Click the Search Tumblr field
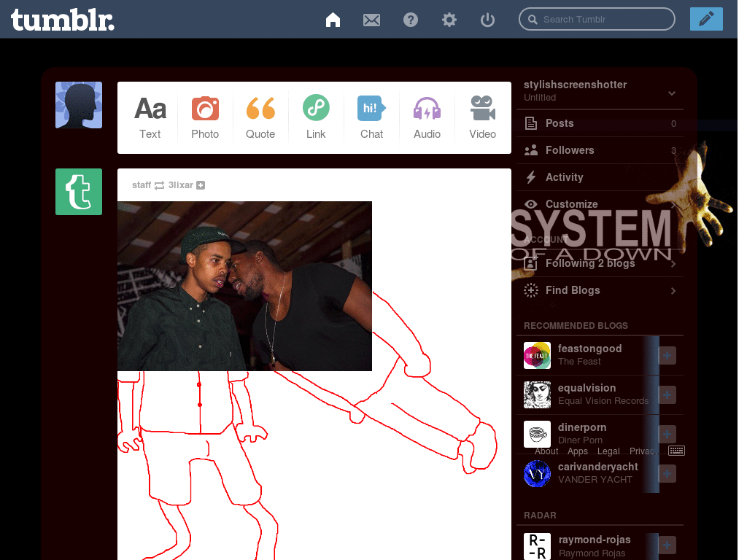Screen dimensions: 747x560 597,20
